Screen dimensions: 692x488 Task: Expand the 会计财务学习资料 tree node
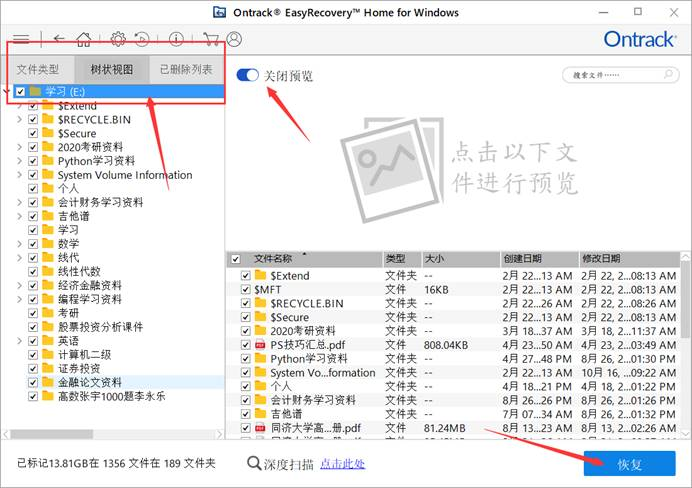point(19,203)
